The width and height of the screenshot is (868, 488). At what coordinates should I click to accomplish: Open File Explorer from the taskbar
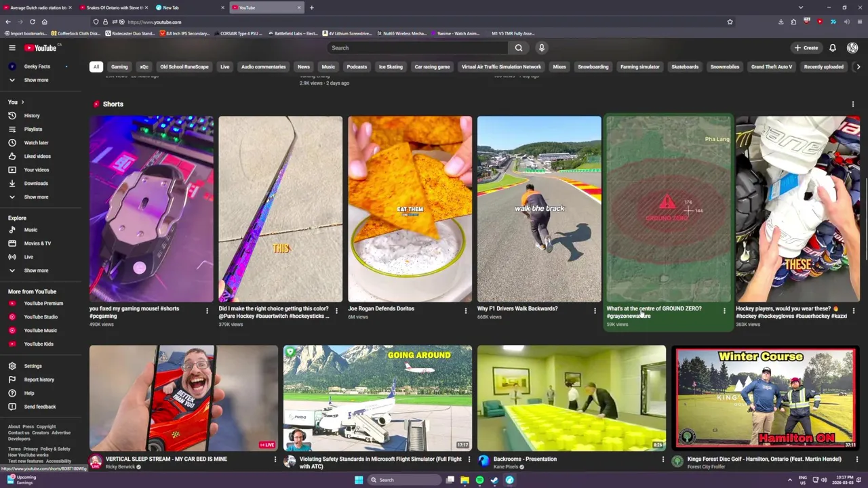(x=465, y=480)
